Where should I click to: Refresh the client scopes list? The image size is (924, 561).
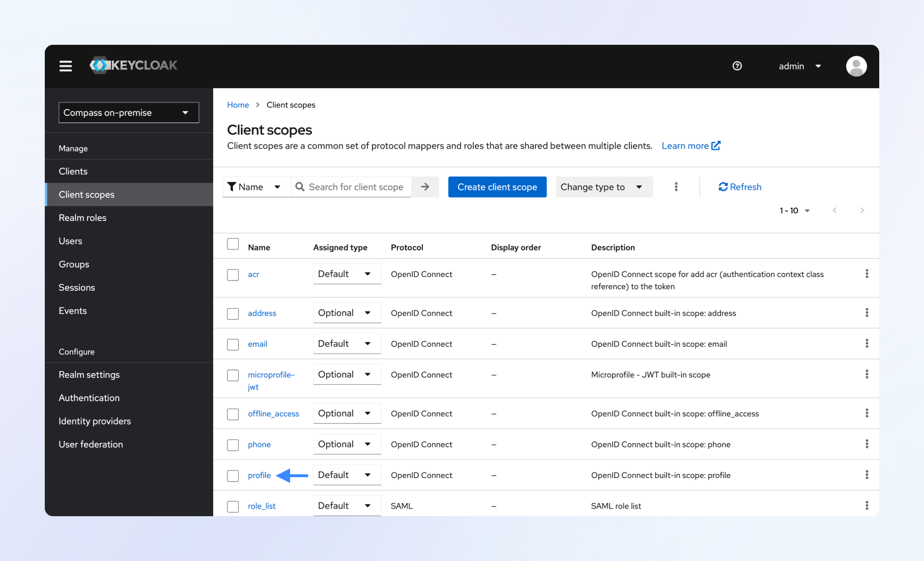click(740, 187)
